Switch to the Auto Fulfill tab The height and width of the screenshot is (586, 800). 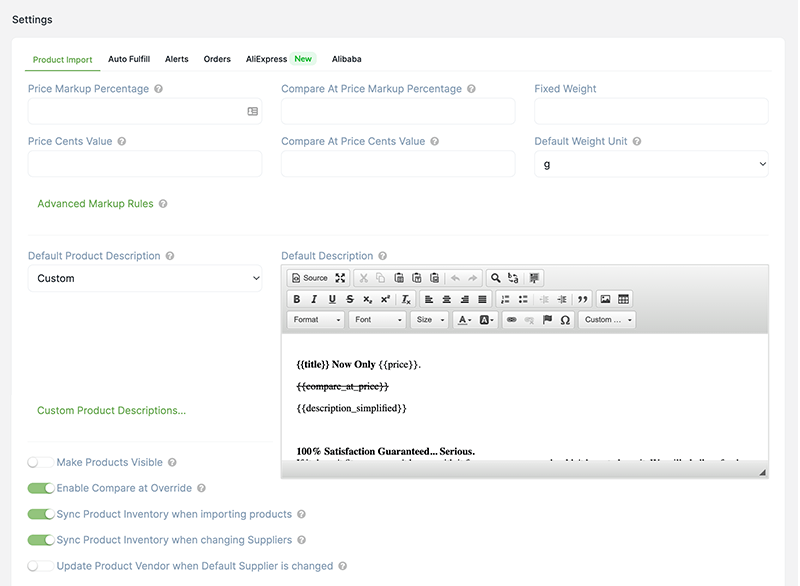129,59
